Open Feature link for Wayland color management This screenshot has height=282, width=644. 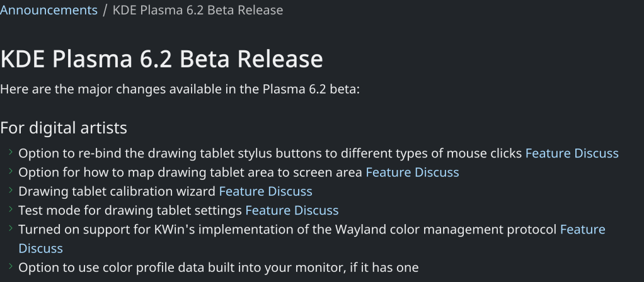point(582,229)
